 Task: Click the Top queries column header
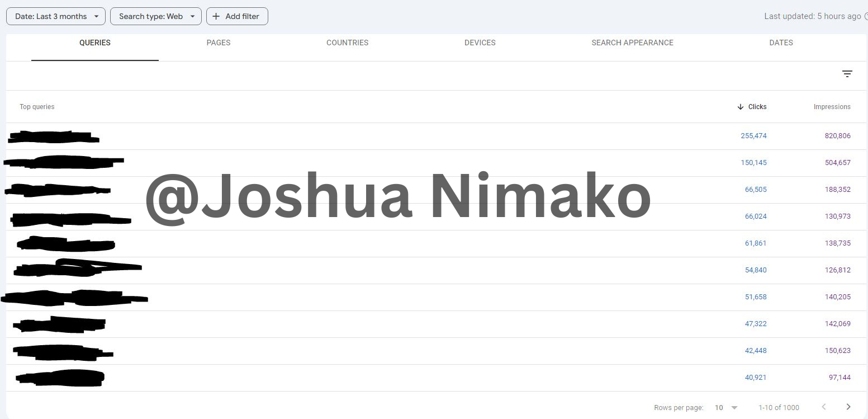tap(37, 107)
